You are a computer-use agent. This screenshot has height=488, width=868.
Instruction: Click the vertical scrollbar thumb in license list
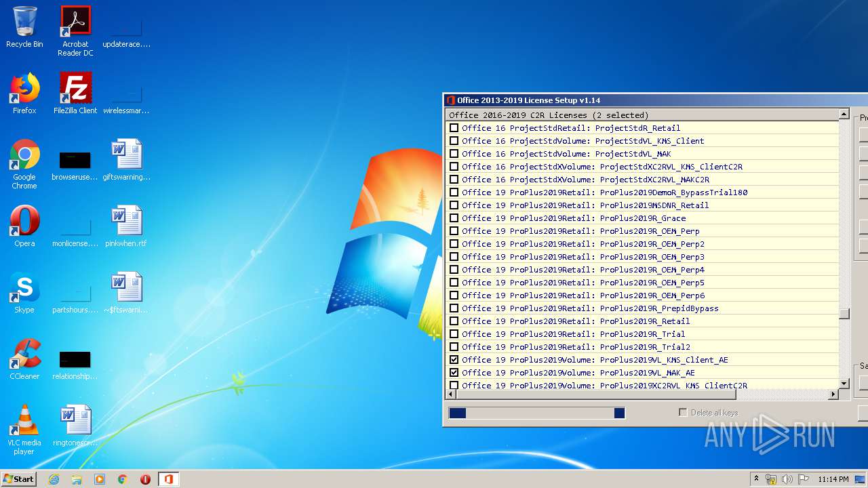tap(844, 314)
